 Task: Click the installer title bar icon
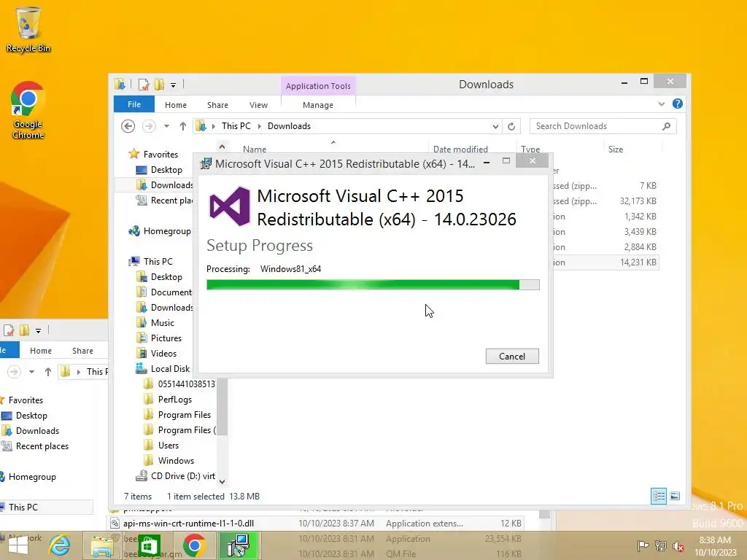point(206,164)
